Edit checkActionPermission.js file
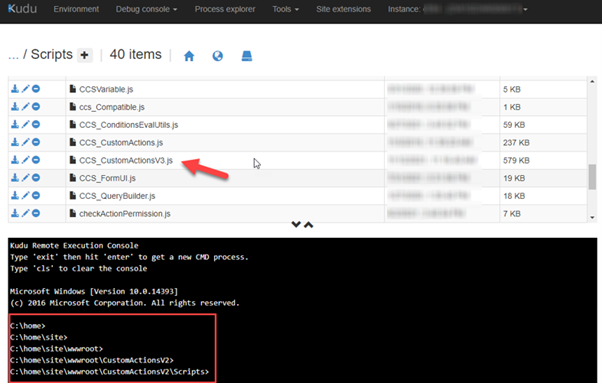 point(25,213)
